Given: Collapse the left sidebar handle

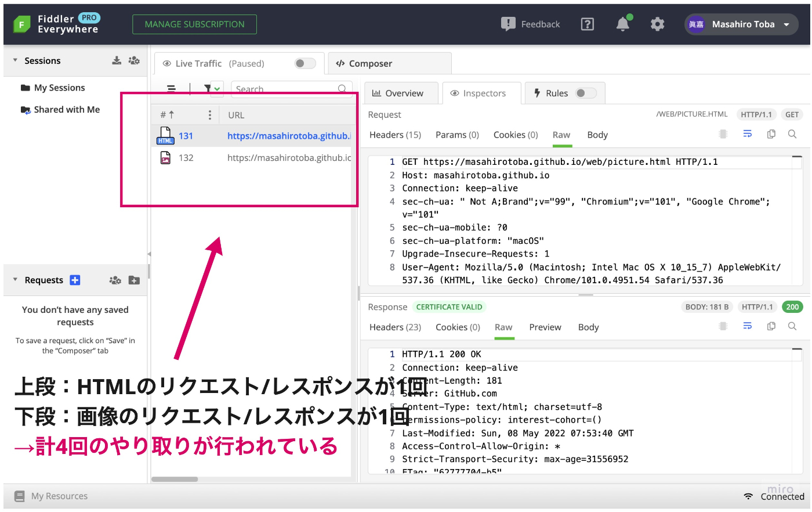Looking at the screenshot, I should point(149,254).
